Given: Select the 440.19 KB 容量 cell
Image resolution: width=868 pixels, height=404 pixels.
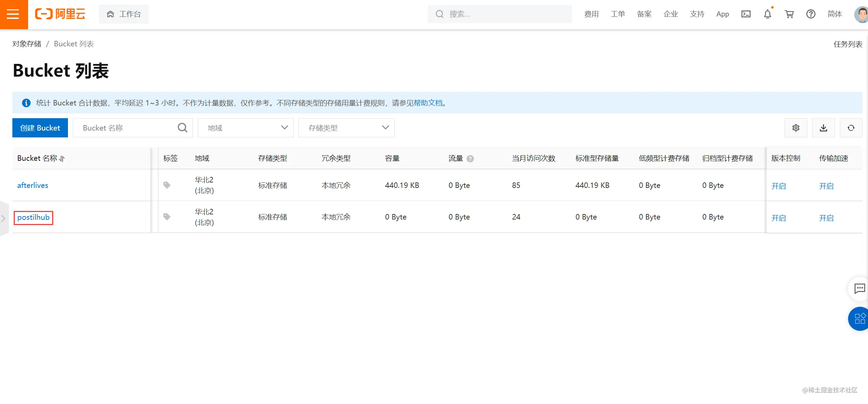Looking at the screenshot, I should coord(402,186).
